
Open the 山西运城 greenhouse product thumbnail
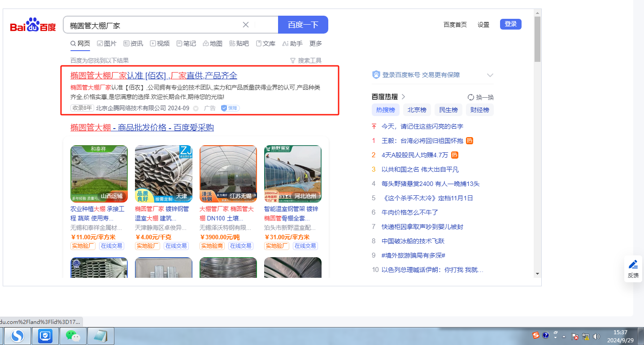[x=99, y=173]
